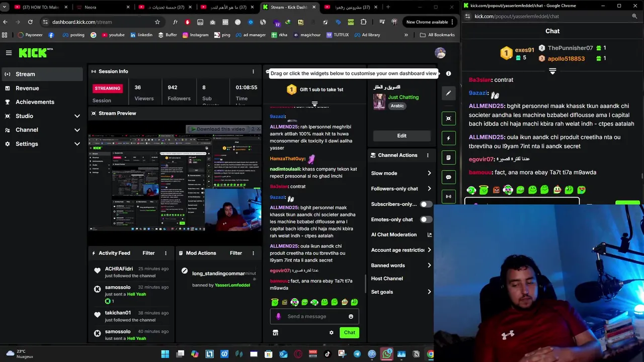644x362 pixels.
Task: Show more bookmarks chevron
Action: pyautogui.click(x=406, y=35)
